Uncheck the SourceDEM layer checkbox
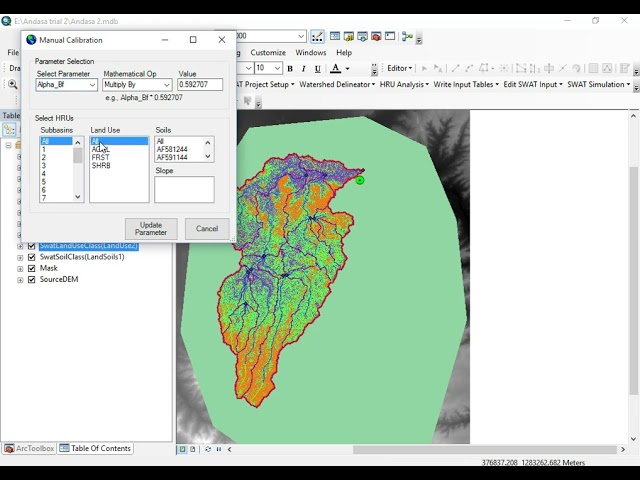Image resolution: width=640 pixels, height=480 pixels. coord(31,280)
